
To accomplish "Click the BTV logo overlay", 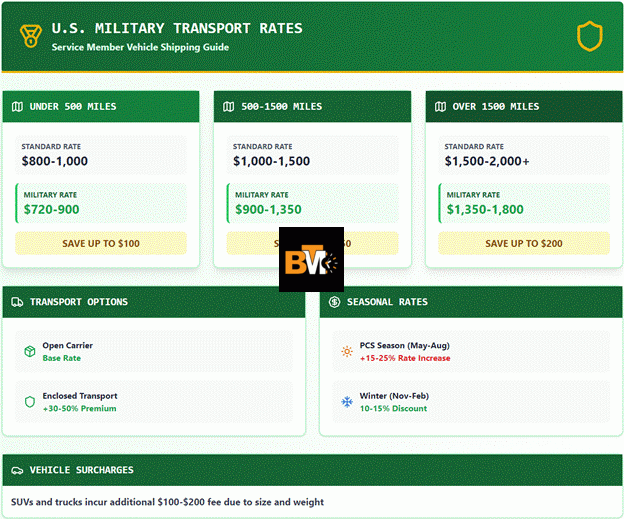I will tap(311, 259).
